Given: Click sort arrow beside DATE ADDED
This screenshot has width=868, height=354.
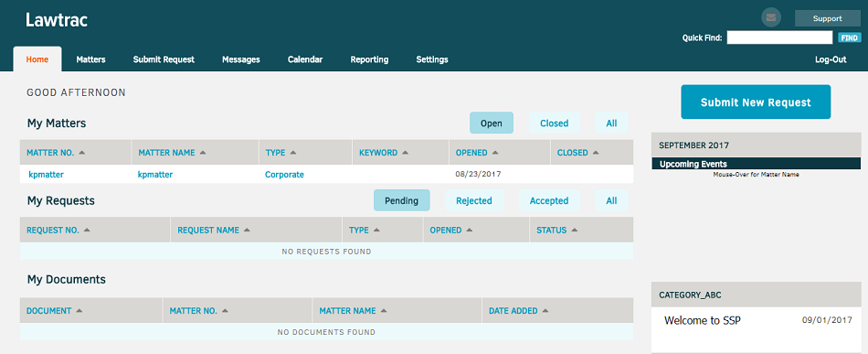Looking at the screenshot, I should 545,311.
